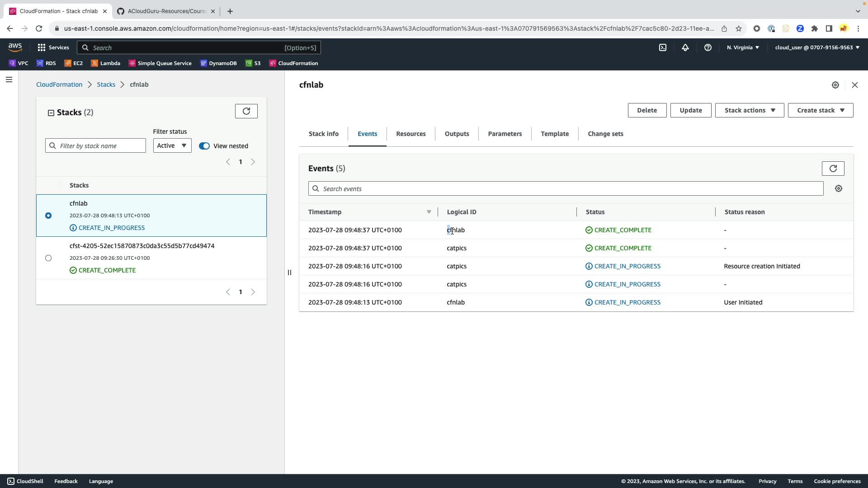Image resolution: width=868 pixels, height=488 pixels.
Task: Open the CloudShell terminal icon in the top bar
Action: point(663,47)
